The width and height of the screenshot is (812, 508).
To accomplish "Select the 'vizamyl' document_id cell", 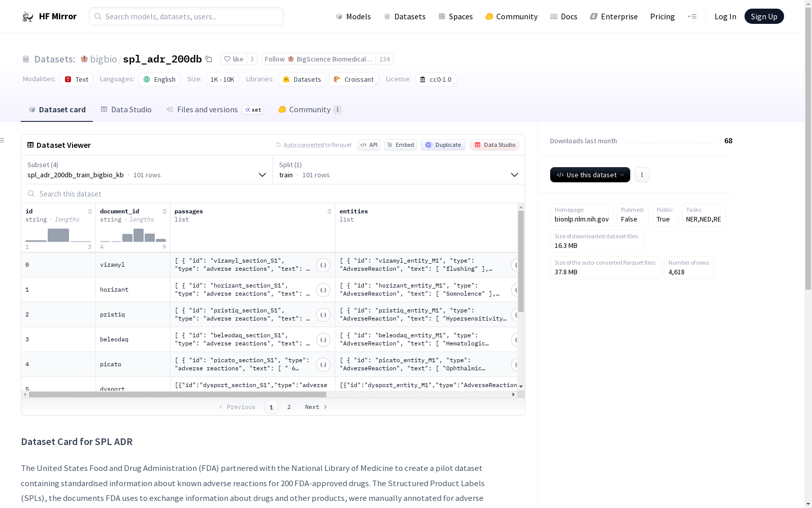I will click(133, 265).
